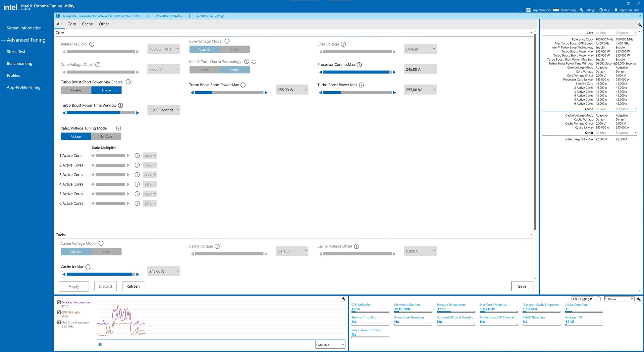Image resolution: width=644 pixels, height=352 pixels.
Task: Open monitor refresh interval dropdown
Action: click(x=619, y=299)
